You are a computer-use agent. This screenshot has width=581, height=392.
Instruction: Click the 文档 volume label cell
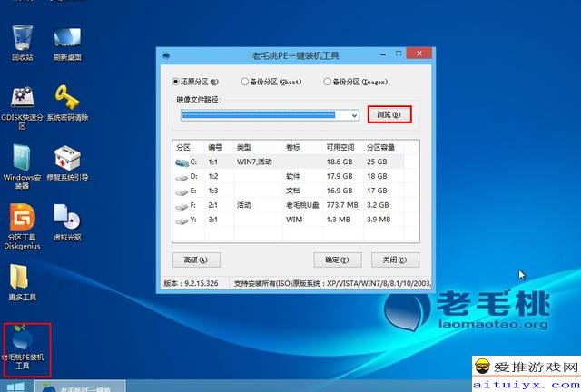[292, 191]
